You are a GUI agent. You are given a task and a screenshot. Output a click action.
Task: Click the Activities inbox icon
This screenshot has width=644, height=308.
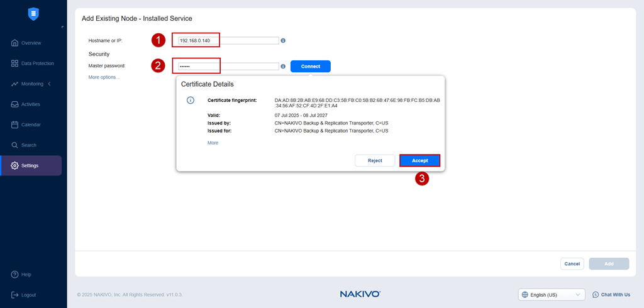coord(15,104)
